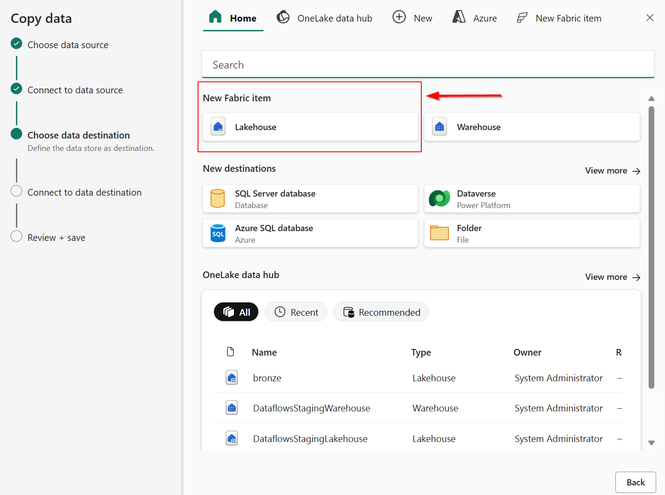The image size is (665, 495).
Task: Click the Warehouse card icon
Action: (439, 127)
